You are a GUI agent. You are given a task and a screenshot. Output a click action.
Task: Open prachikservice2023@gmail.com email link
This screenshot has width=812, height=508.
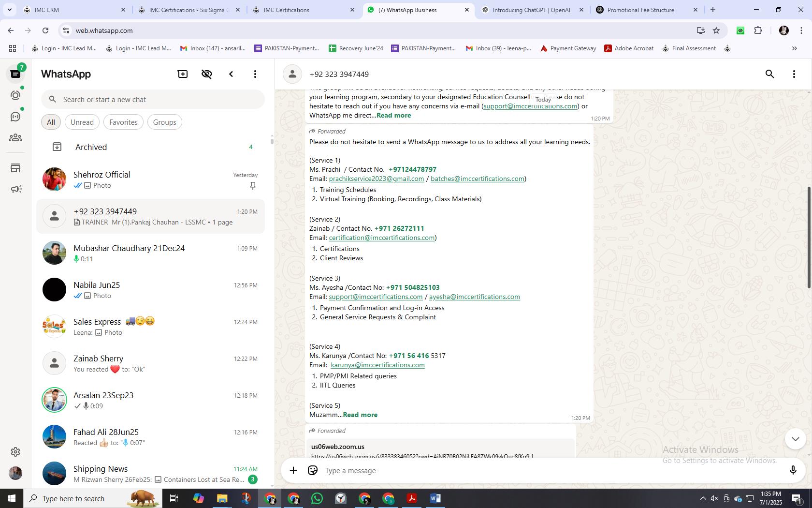(377, 179)
